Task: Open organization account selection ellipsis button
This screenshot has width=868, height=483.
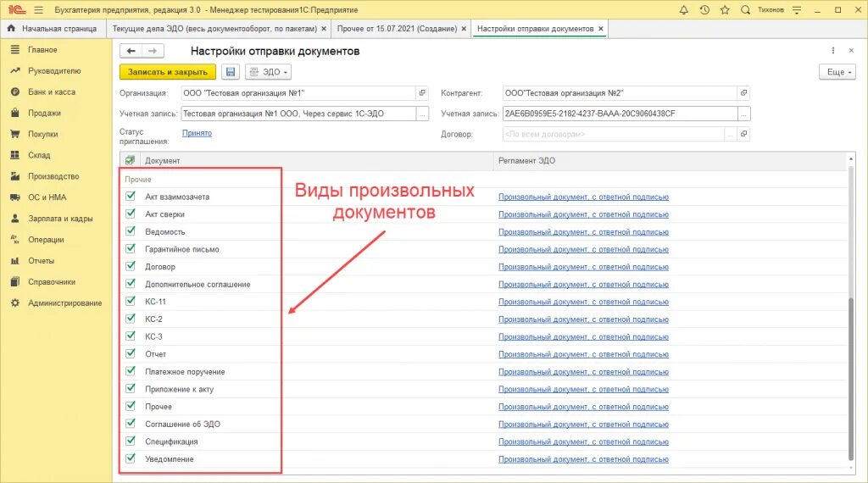Action: tap(422, 114)
